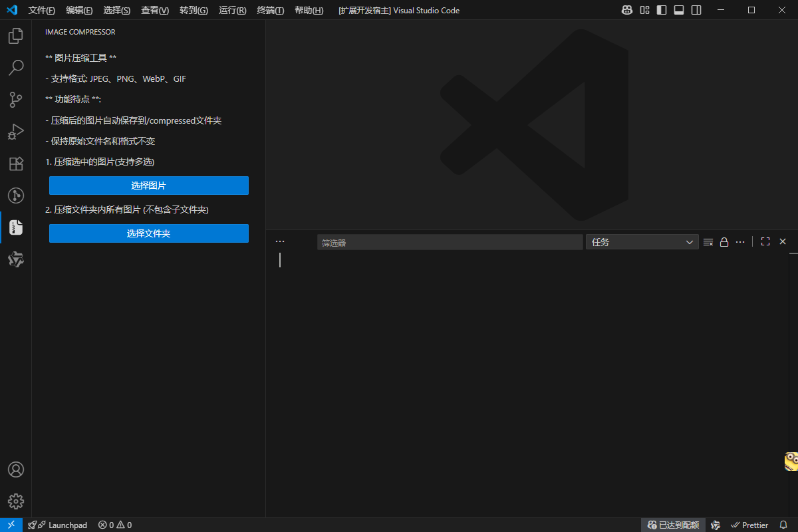Open the Extensions view
Screen dimensions: 798x532
click(16, 164)
